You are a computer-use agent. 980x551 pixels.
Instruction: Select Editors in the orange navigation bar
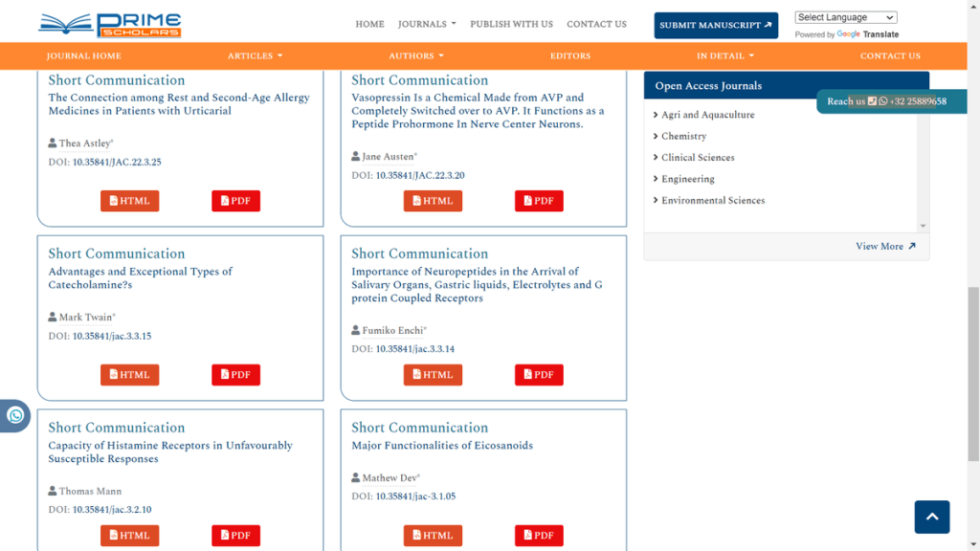coord(570,55)
